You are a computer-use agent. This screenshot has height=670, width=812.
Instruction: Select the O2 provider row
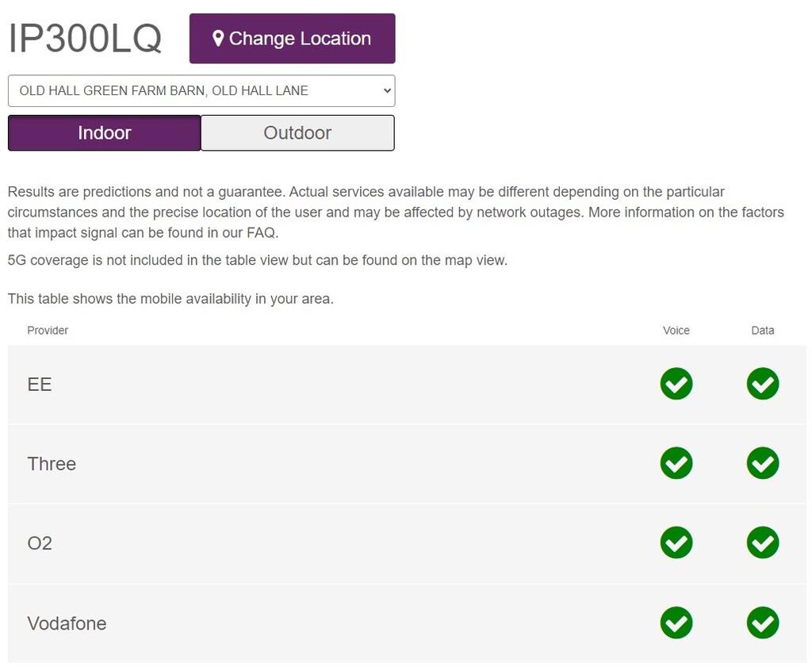40,543
